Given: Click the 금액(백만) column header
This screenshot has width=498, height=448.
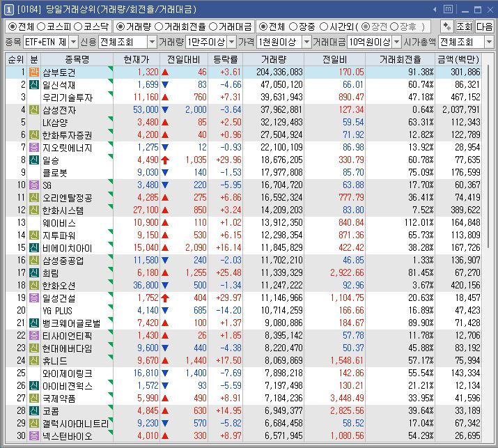Looking at the screenshot, I should click(x=458, y=59).
